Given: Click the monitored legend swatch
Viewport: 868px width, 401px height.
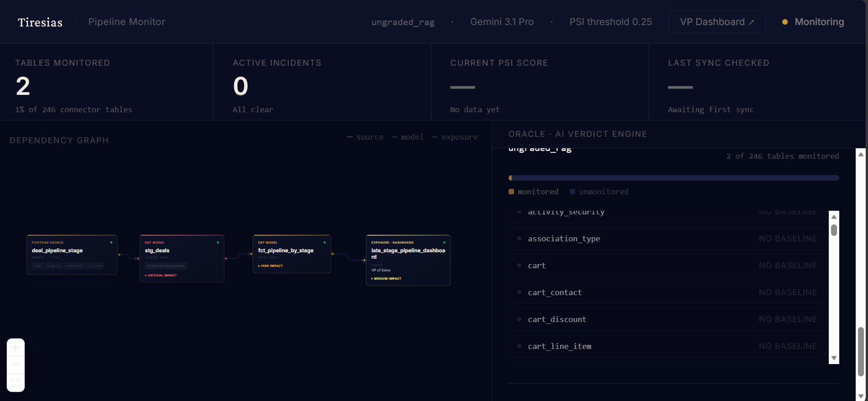Looking at the screenshot, I should pos(511,192).
